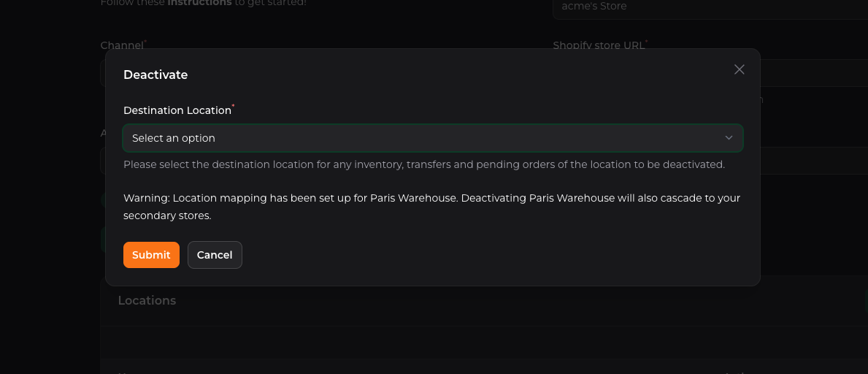This screenshot has width=868, height=374.
Task: Click the Channel label in the background
Action: point(122,45)
